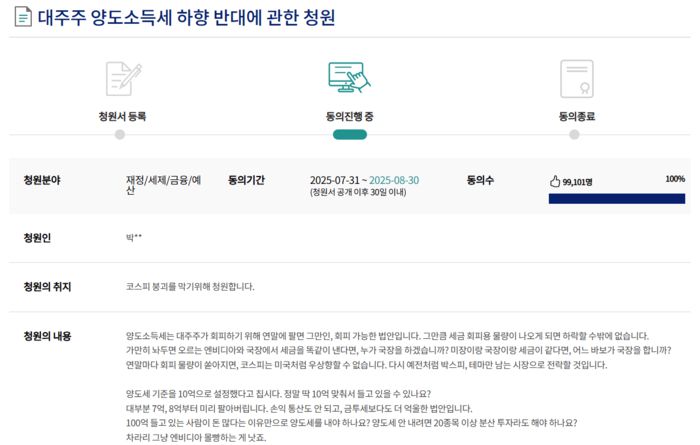
Task: Click the 청원서 등록 step icon
Action: point(122,78)
